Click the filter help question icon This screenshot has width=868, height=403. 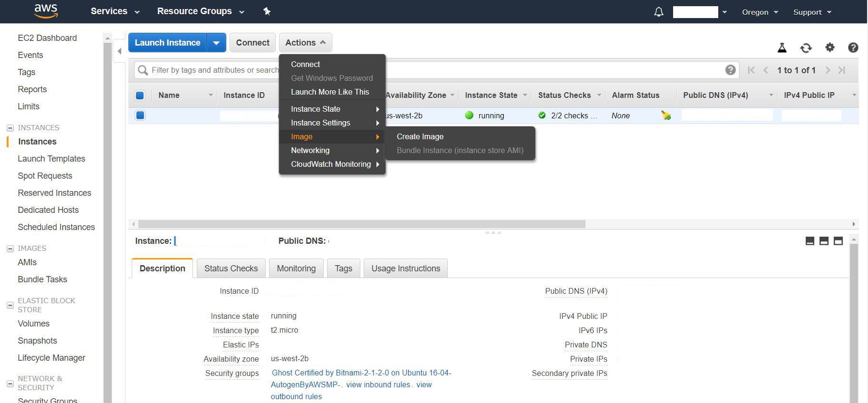[730, 70]
